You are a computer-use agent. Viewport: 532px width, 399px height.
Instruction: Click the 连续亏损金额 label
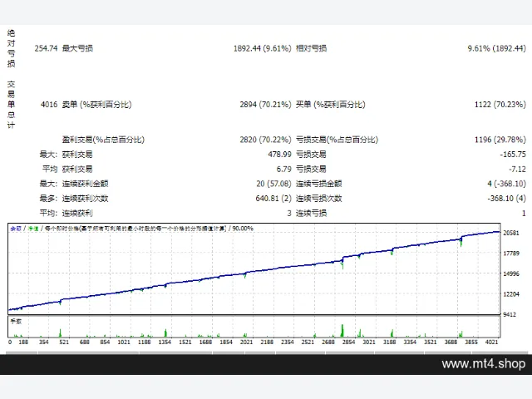point(319,184)
